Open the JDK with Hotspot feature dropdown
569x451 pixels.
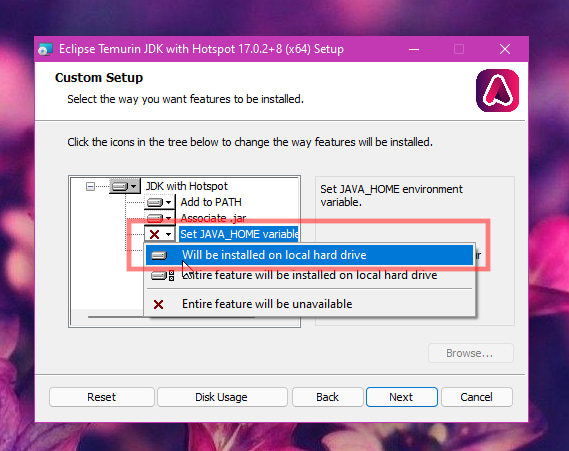[125, 186]
